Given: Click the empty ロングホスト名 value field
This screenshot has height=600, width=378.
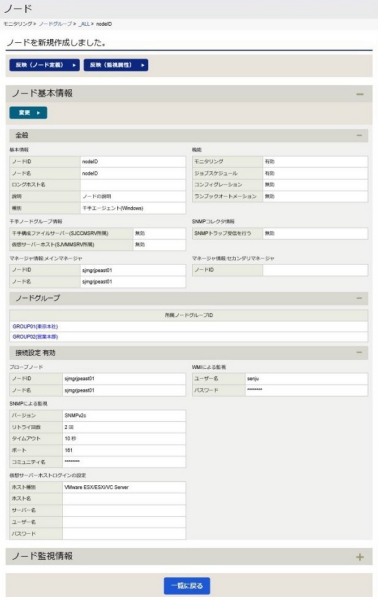Looking at the screenshot, I should pos(133,185).
